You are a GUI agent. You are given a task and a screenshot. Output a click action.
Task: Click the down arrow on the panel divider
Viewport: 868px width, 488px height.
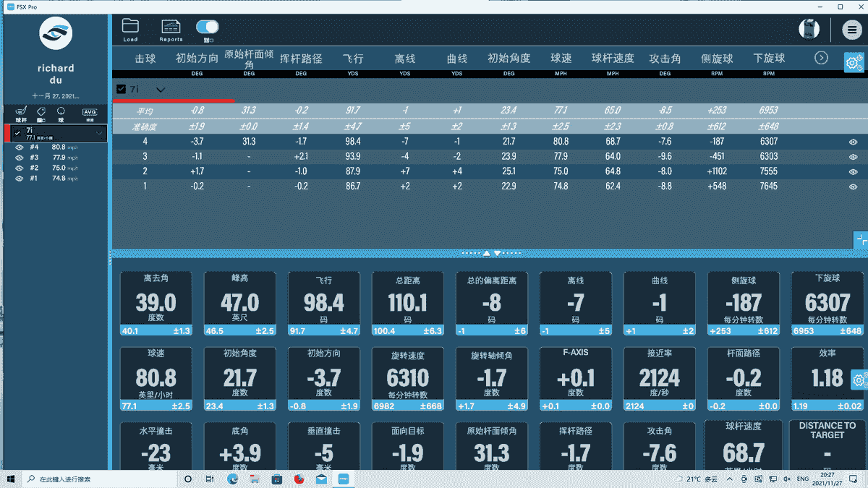click(x=498, y=253)
